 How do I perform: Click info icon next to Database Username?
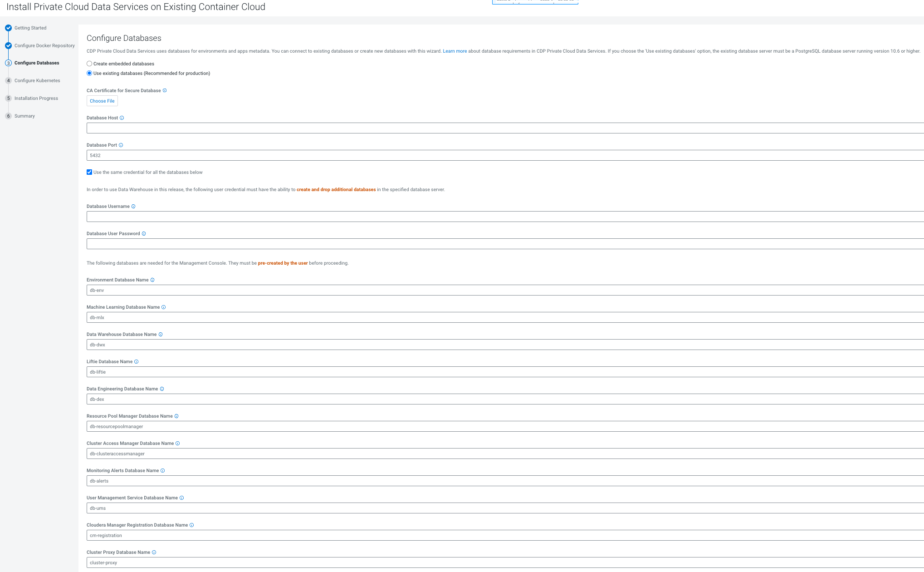pos(133,207)
